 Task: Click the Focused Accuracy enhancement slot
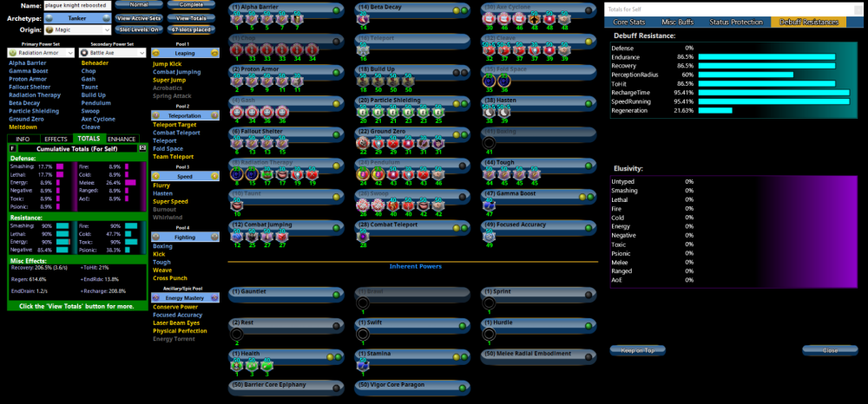[x=490, y=237]
